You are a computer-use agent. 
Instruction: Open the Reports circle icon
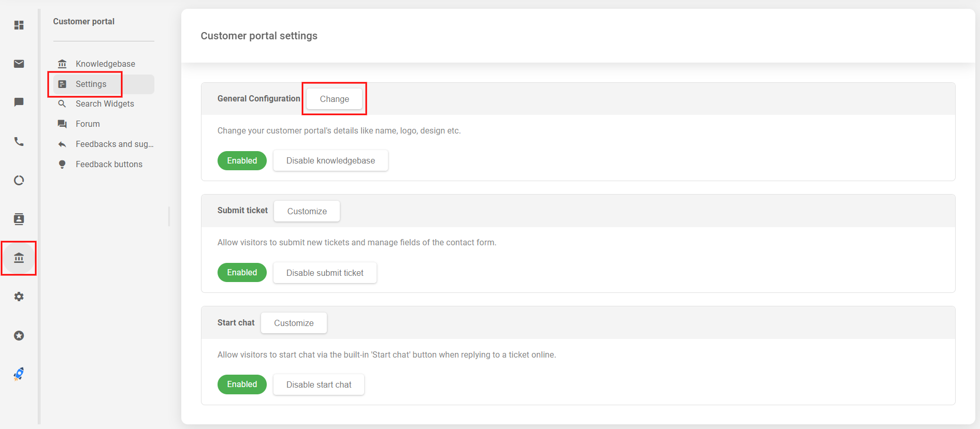coord(19,180)
